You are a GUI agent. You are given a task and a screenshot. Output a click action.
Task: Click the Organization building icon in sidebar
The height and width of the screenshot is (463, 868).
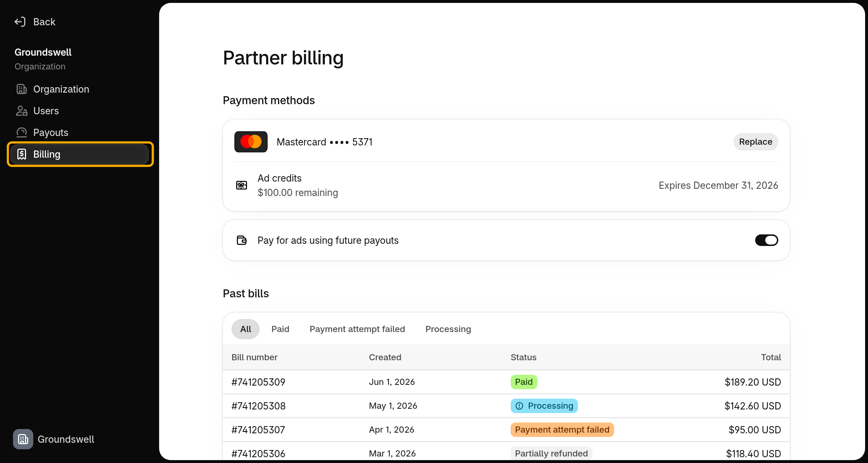22,89
